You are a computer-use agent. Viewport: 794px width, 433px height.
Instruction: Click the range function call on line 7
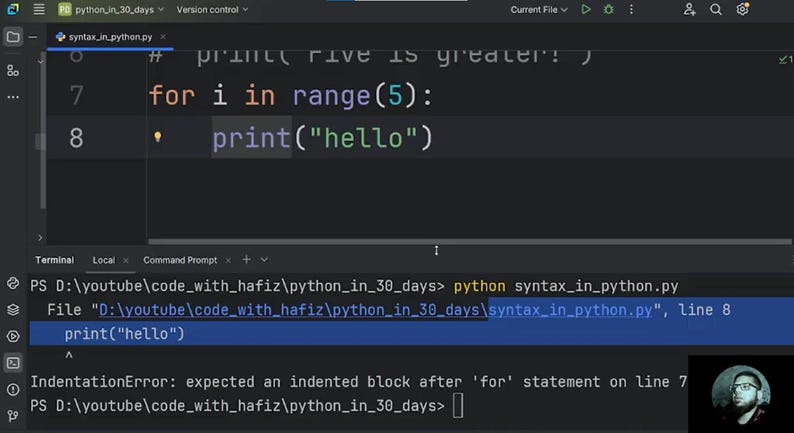click(x=332, y=96)
